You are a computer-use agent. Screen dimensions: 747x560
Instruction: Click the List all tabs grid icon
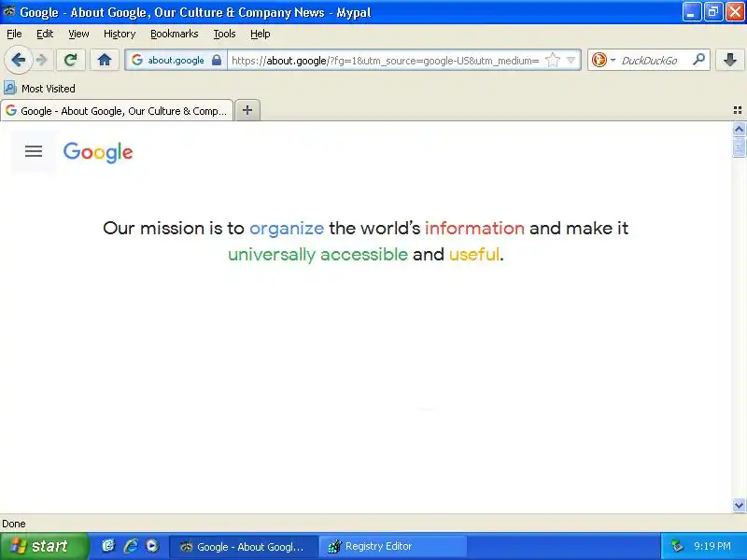coord(738,110)
